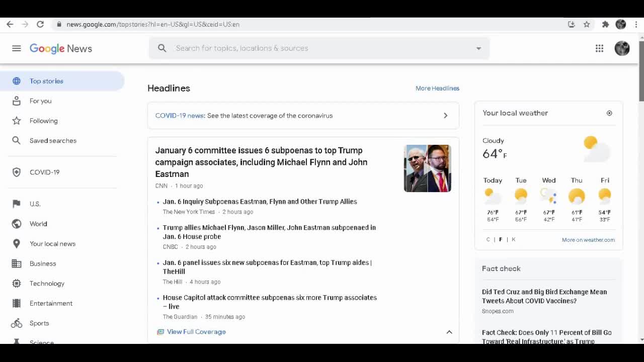This screenshot has height=362, width=644.
Task: Click Tuesday's weather forecast icon
Action: 521,196
